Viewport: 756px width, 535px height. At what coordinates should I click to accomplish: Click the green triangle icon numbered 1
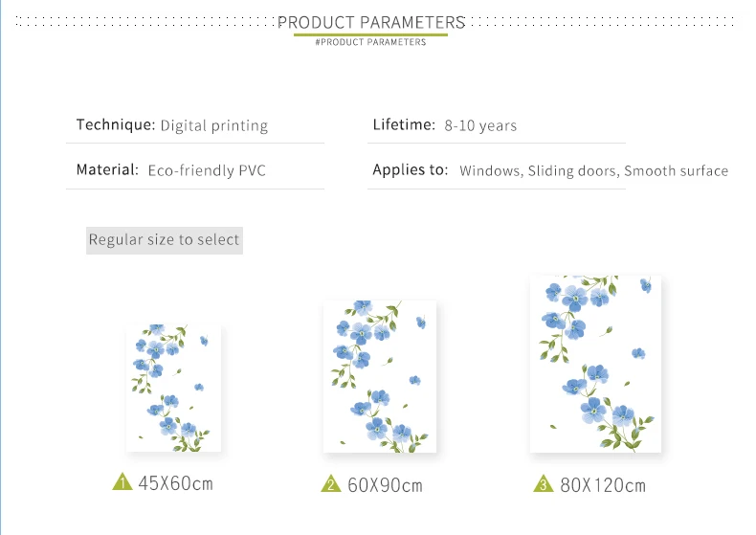tap(122, 481)
